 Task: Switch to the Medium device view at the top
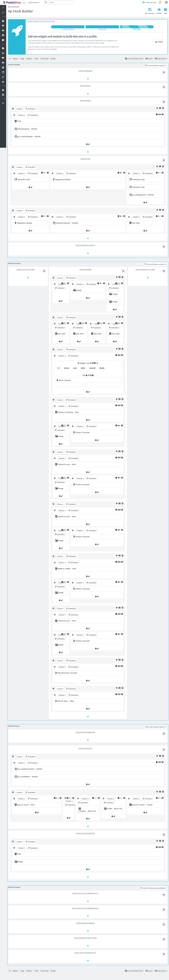[29, 59]
